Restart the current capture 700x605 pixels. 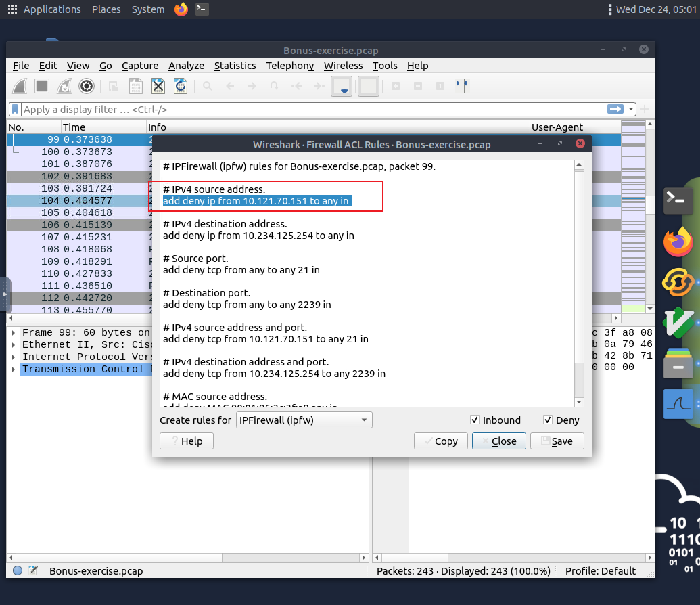pyautogui.click(x=64, y=86)
